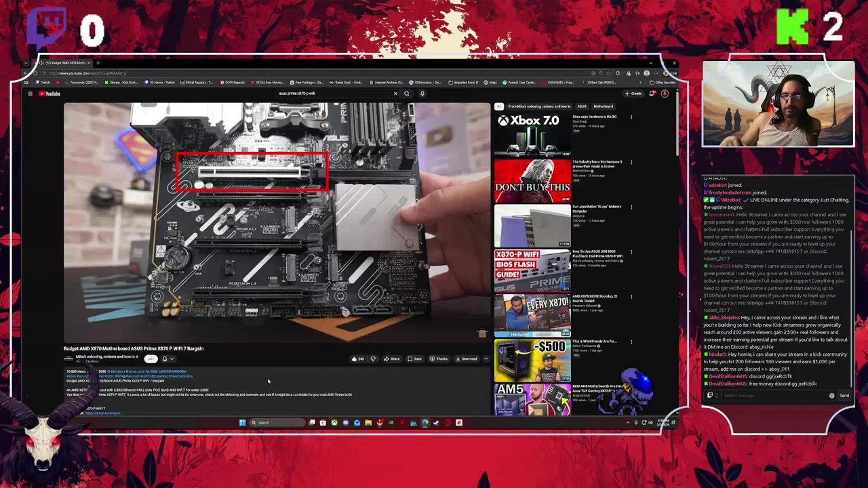Dislike the video with thumbs down
Screen dimensions: 868x488
(x=372, y=359)
